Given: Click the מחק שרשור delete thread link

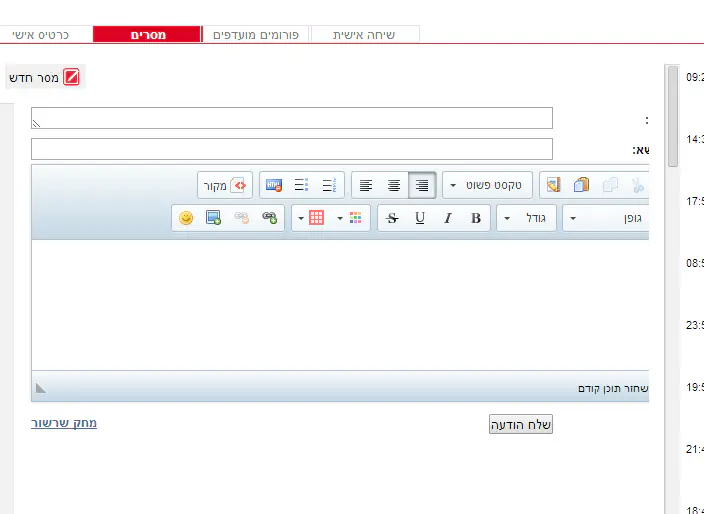Looking at the screenshot, I should click(64, 423).
